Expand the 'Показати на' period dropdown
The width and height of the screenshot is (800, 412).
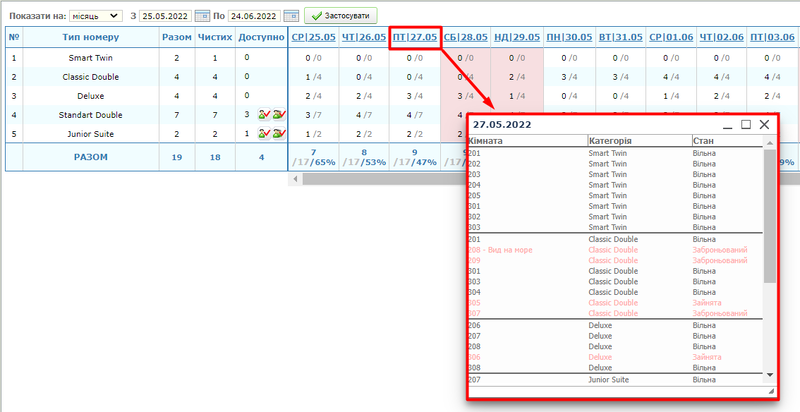click(x=98, y=16)
